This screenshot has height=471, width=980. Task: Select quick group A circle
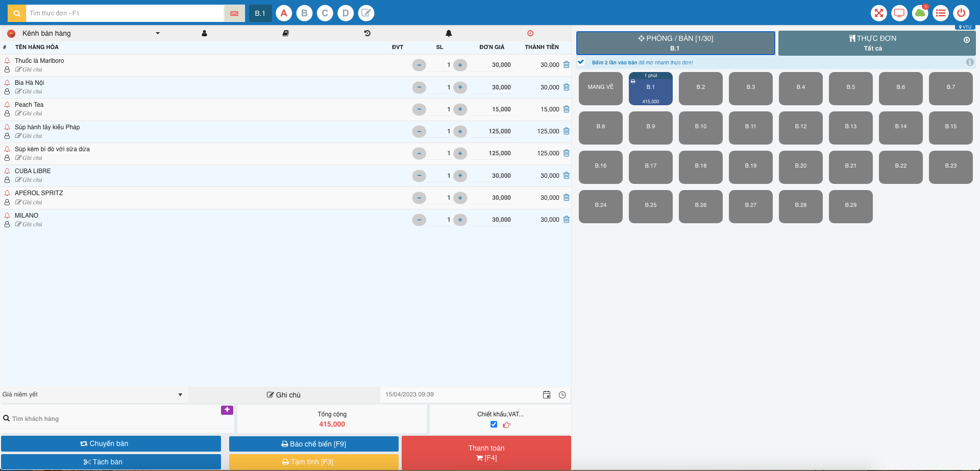284,13
